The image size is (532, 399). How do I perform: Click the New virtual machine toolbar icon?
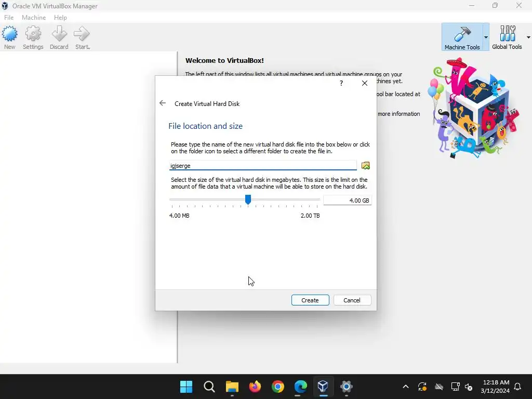[x=9, y=37]
